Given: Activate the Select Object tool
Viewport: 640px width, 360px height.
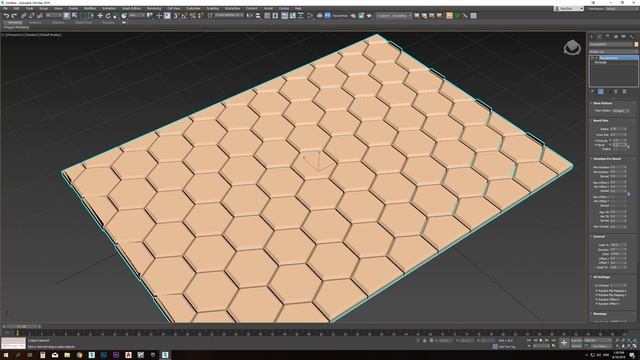Looking at the screenshot, I should click(x=67, y=16).
